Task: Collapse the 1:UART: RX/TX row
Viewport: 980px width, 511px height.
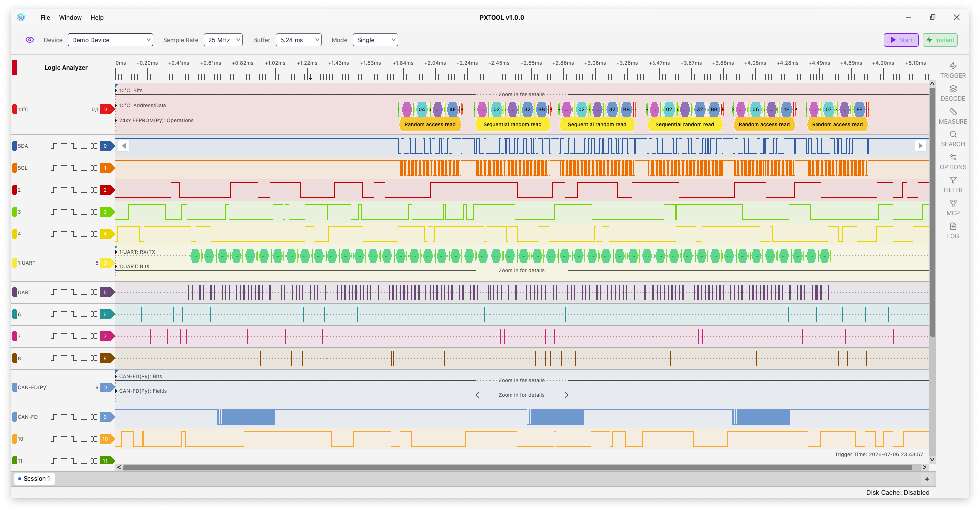Action: point(117,252)
